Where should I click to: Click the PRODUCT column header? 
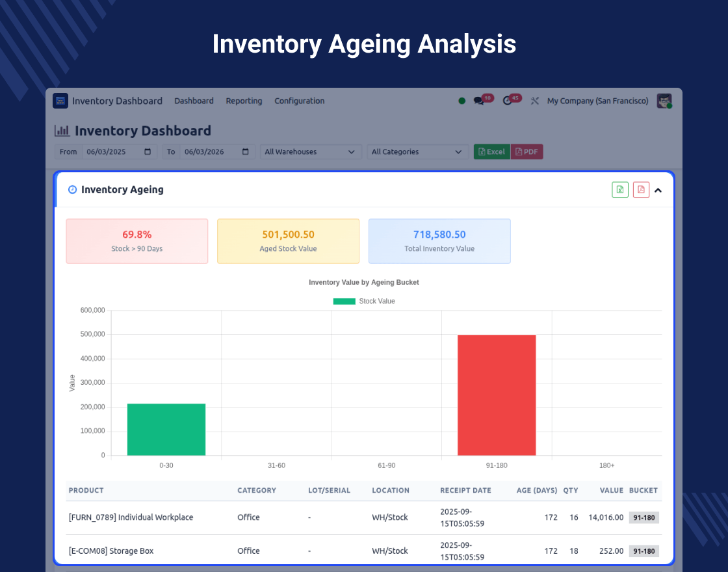(86, 490)
